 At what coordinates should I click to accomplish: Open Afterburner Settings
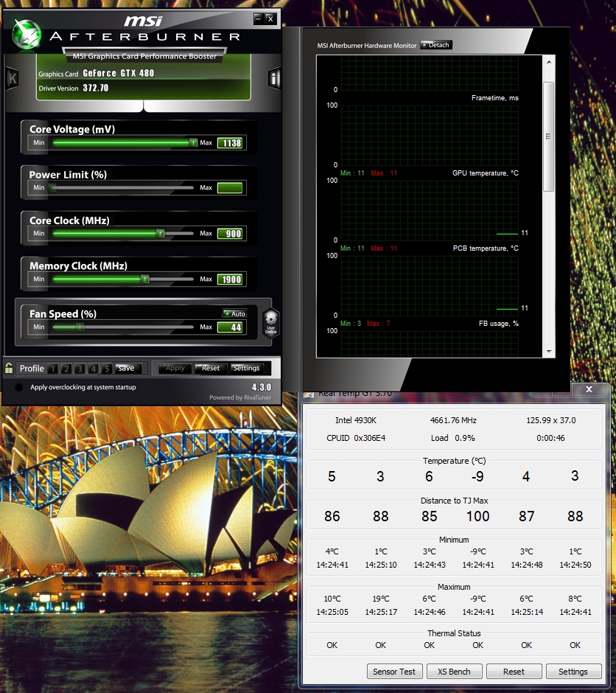point(246,368)
